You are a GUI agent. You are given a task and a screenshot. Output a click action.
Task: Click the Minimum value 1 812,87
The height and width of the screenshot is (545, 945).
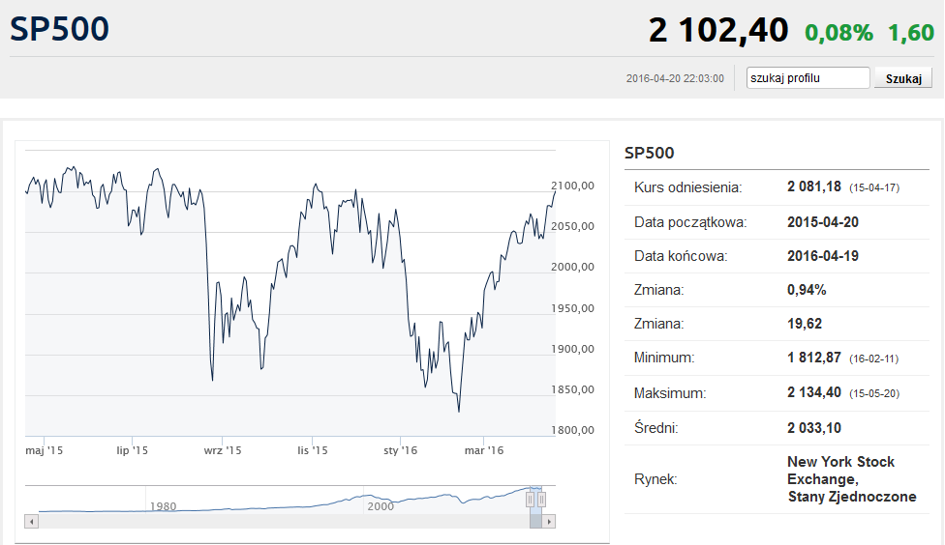click(x=814, y=358)
